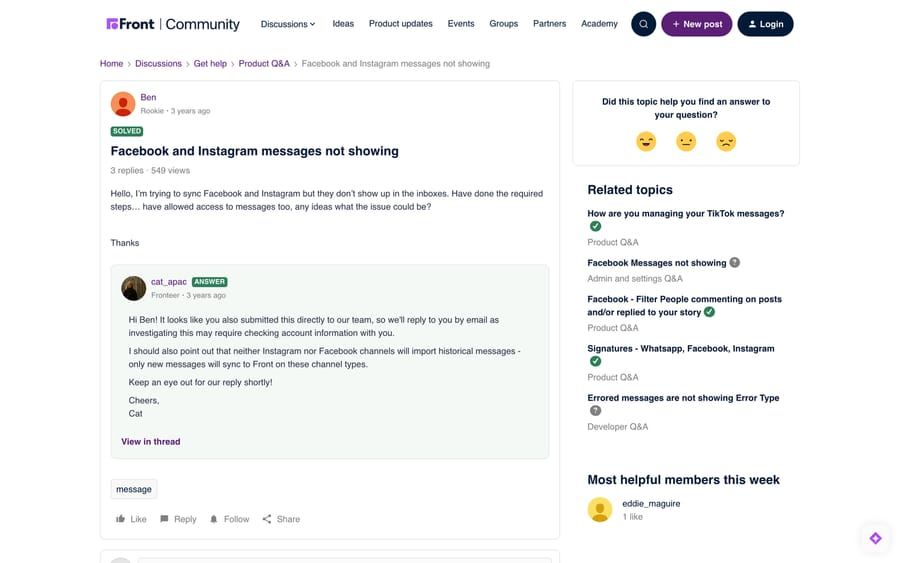Click the SOLVED badge

tap(127, 131)
